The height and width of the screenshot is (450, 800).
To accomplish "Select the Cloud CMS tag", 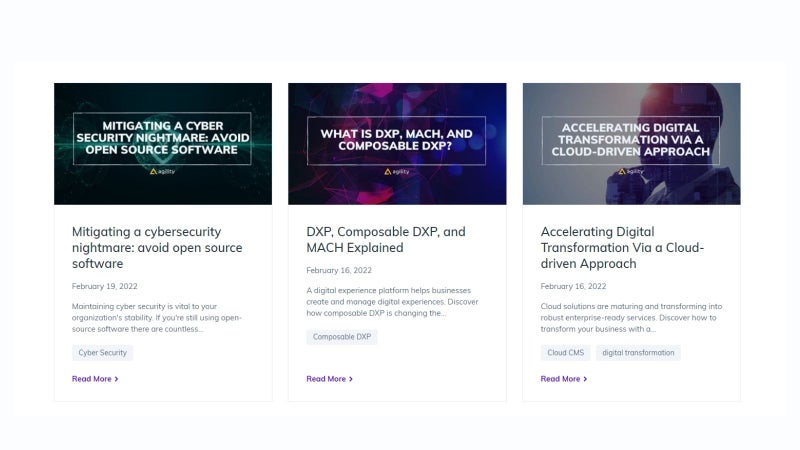I will (x=565, y=353).
